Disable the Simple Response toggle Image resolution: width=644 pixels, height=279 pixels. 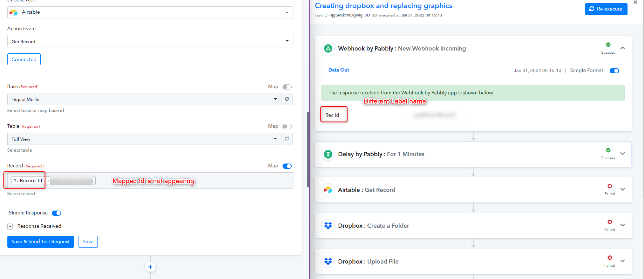pos(56,213)
